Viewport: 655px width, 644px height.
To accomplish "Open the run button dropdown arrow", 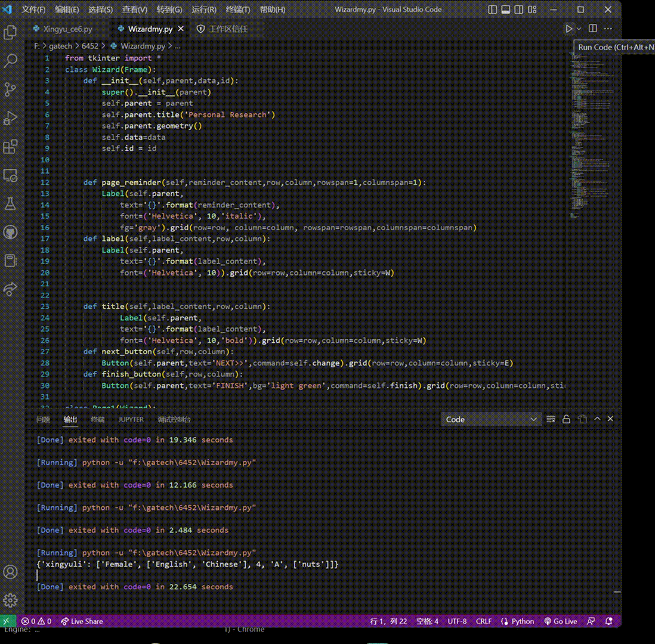I will [x=579, y=29].
